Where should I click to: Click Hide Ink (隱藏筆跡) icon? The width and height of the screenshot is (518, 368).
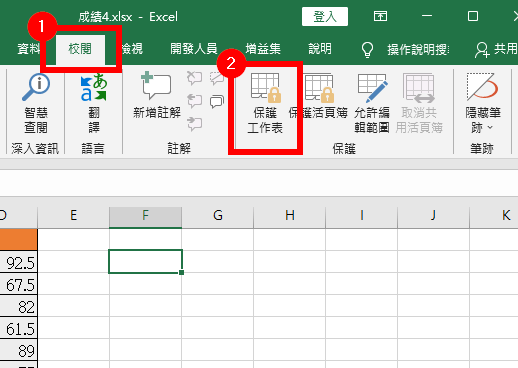(x=482, y=87)
